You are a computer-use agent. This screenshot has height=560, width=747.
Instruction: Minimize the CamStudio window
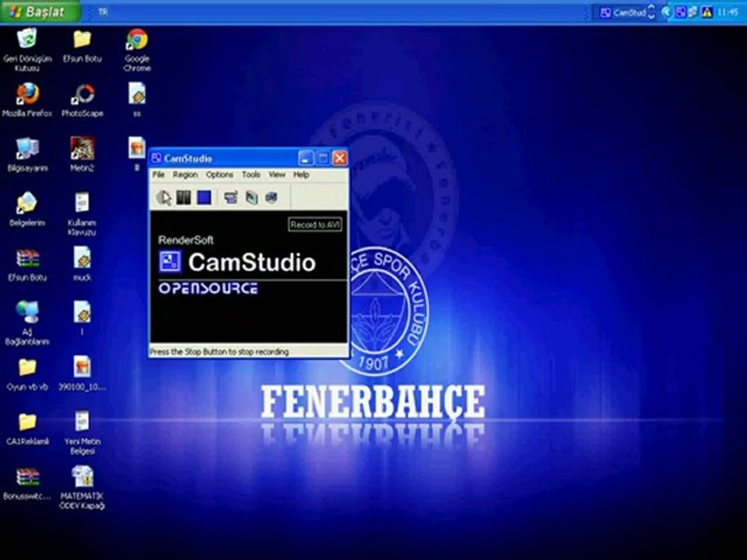[x=306, y=158]
